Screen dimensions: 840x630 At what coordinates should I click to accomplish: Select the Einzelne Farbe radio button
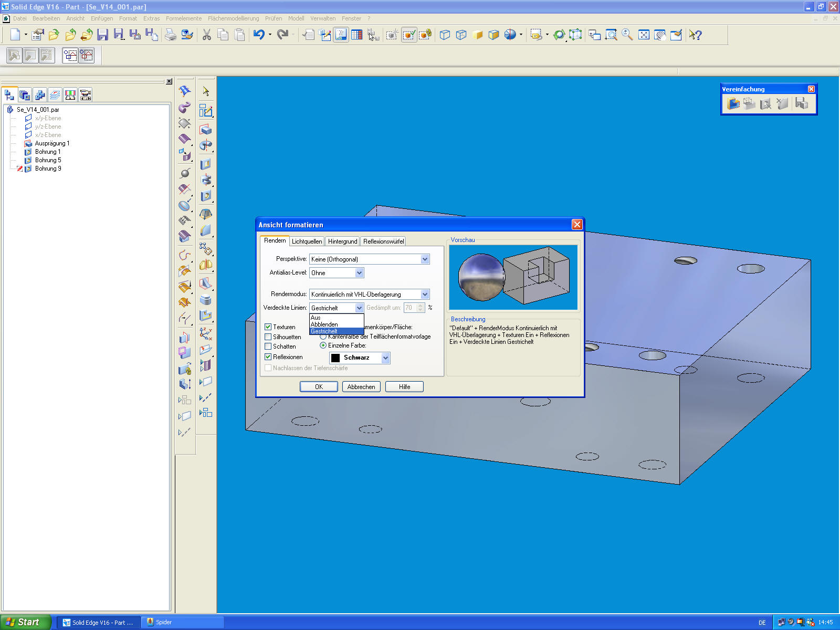323,345
